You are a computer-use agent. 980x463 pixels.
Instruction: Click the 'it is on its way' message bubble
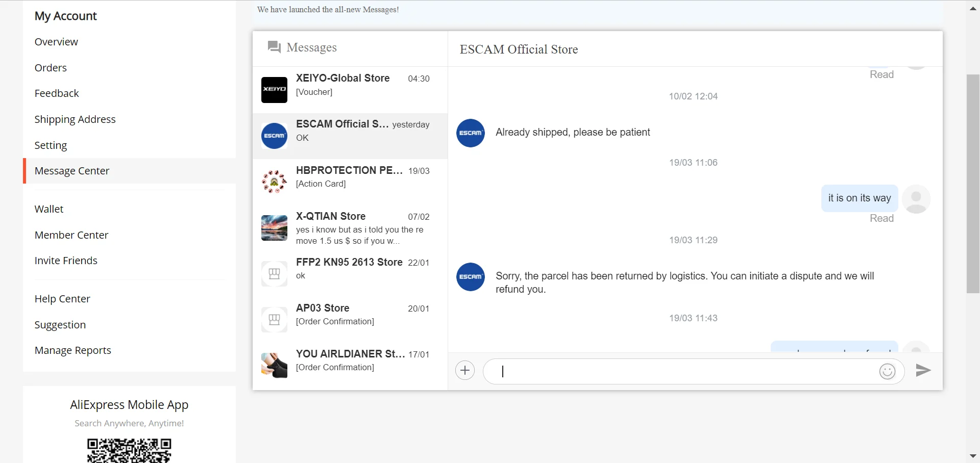coord(860,198)
